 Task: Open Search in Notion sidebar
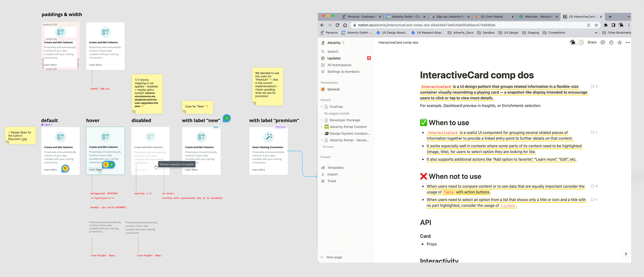(333, 52)
